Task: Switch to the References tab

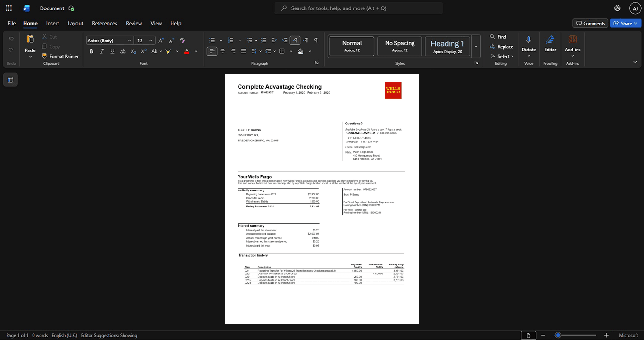Action: [x=105, y=23]
